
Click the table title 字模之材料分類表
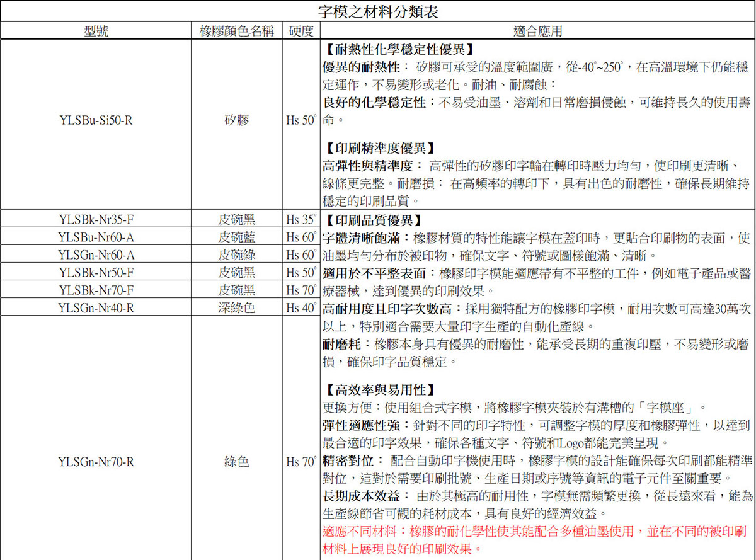click(378, 11)
